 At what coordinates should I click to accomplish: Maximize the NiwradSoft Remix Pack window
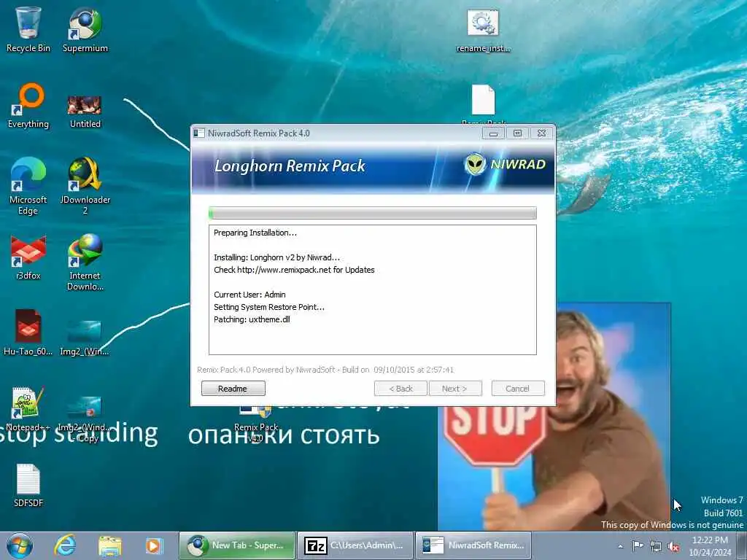coord(517,134)
